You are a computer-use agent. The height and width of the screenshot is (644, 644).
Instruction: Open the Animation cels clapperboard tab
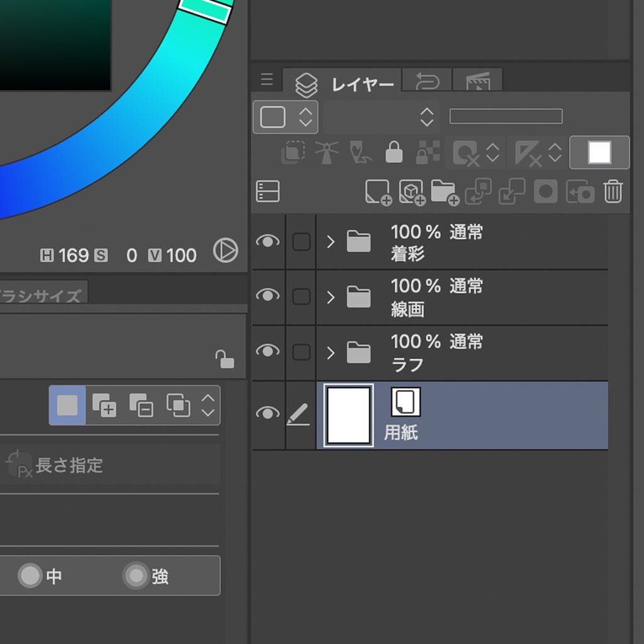tap(478, 80)
